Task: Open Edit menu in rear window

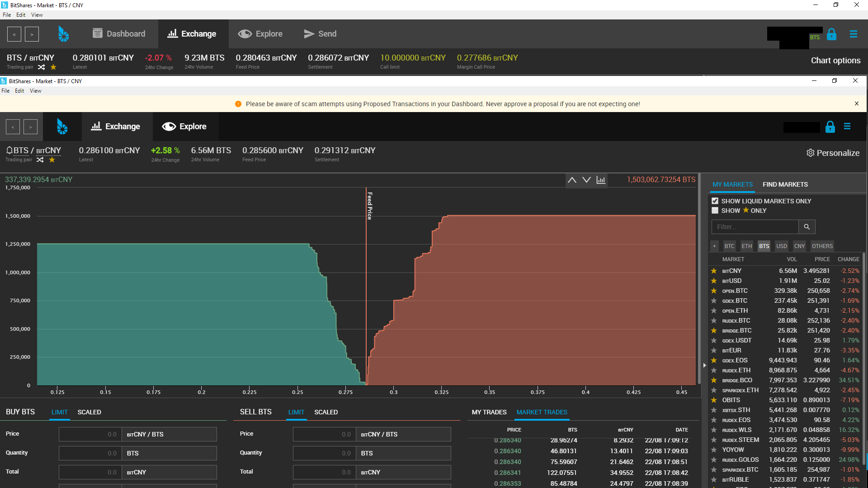Action: (21, 15)
